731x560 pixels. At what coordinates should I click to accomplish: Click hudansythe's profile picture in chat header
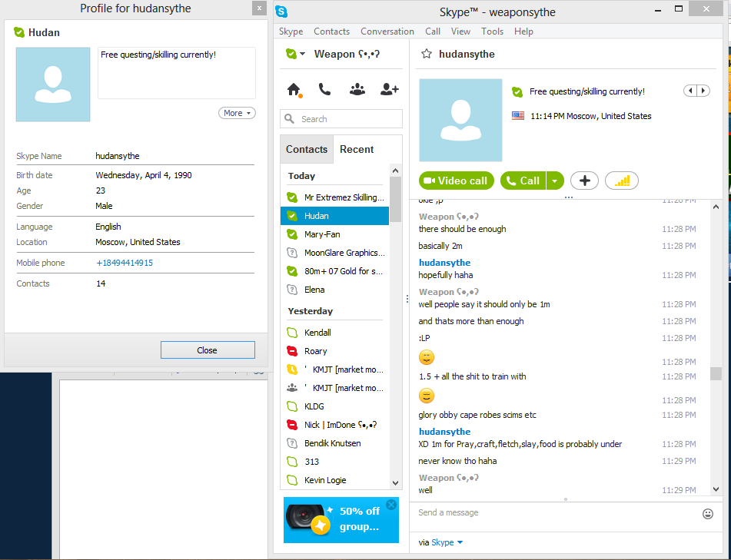tap(460, 120)
